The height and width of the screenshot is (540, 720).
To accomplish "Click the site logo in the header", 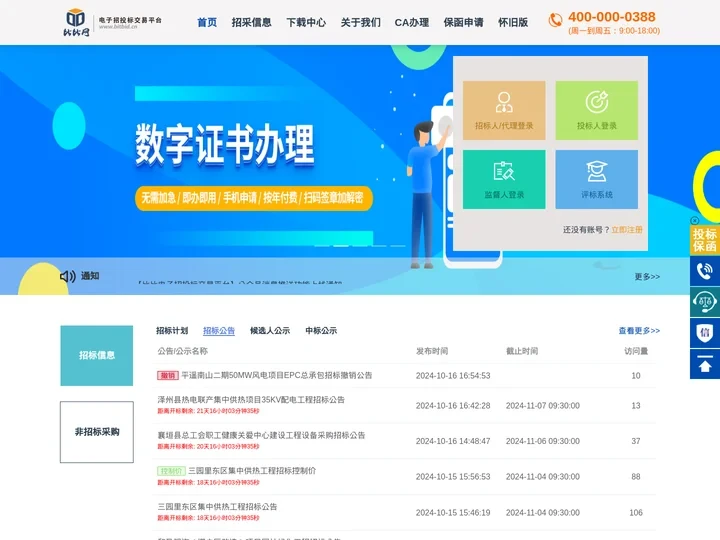I will (x=112, y=22).
